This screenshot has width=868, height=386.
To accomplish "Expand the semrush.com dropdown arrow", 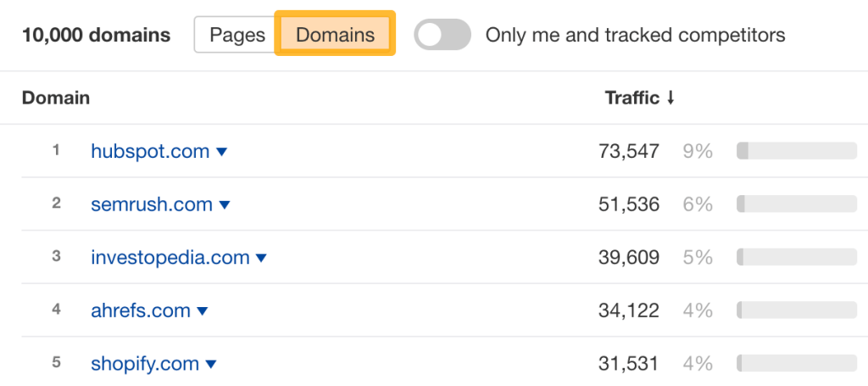I will (x=225, y=205).
